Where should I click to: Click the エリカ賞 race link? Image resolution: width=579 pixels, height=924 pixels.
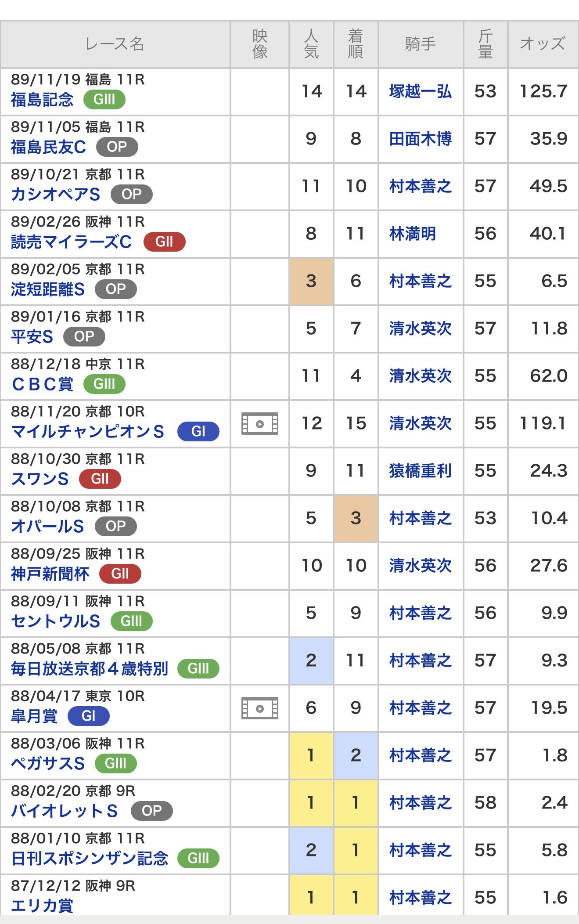[x=42, y=906]
